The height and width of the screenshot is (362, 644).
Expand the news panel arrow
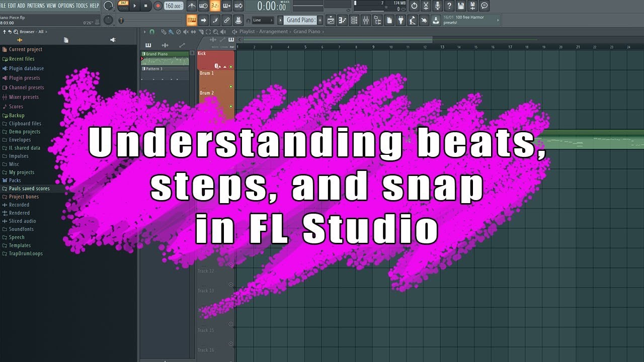[x=498, y=20]
